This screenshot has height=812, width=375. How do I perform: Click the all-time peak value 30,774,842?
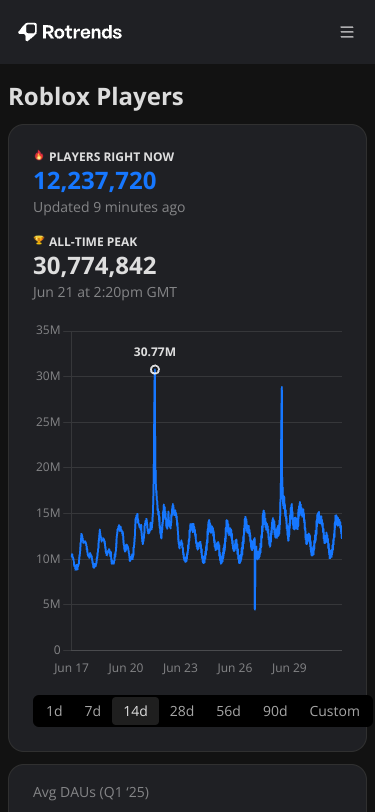(x=95, y=266)
